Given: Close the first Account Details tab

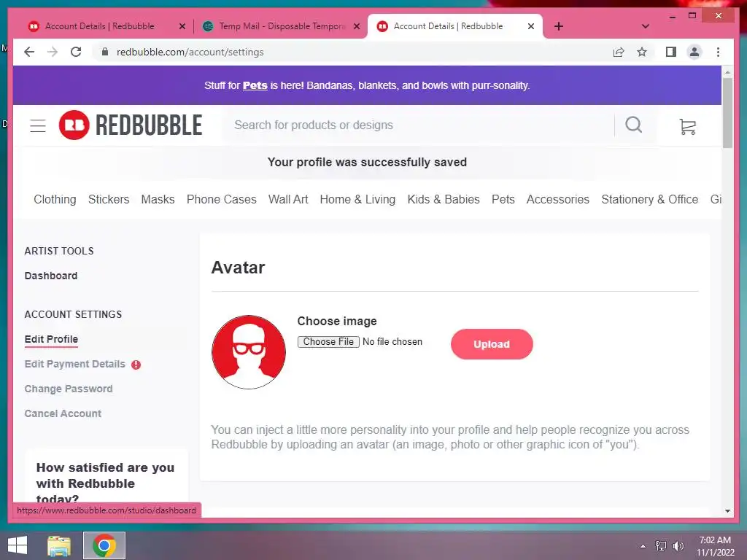Looking at the screenshot, I should [182, 26].
